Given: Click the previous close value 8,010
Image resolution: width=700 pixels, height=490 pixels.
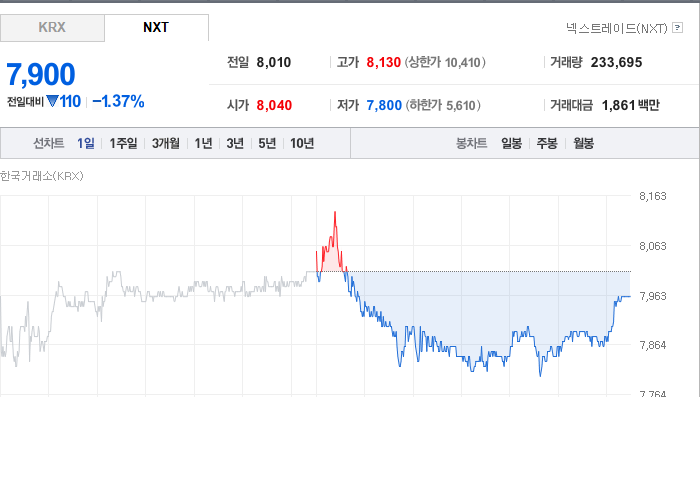Looking at the screenshot, I should [x=274, y=62].
